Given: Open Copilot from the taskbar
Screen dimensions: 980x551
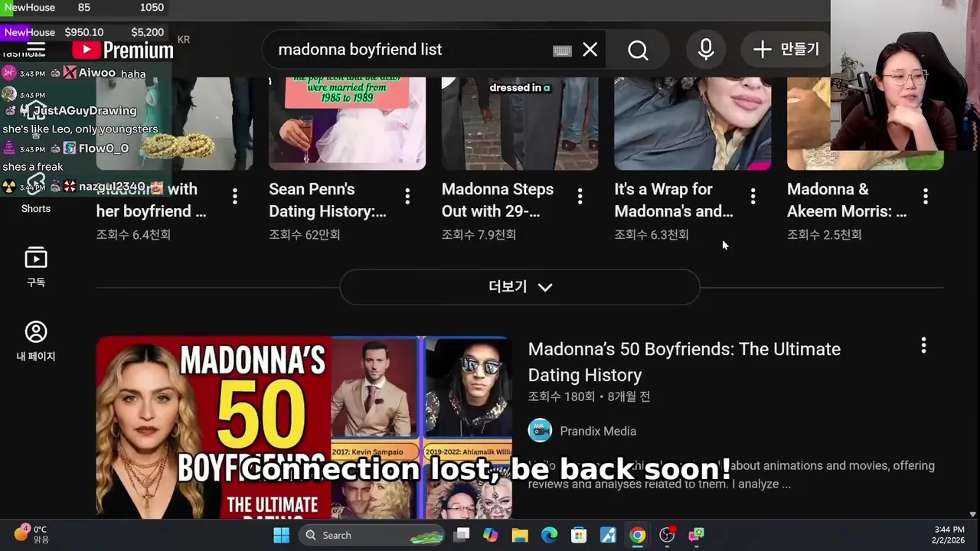Looking at the screenshot, I should click(491, 535).
